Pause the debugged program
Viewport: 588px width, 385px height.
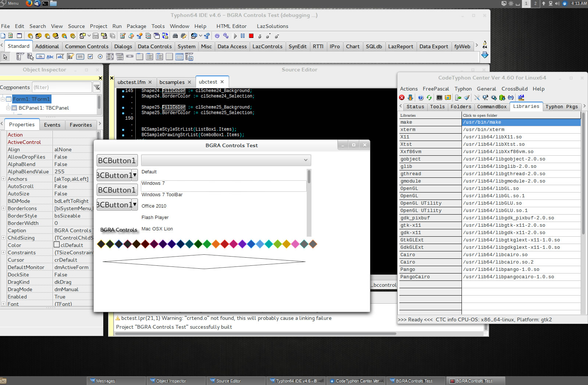[x=243, y=36]
